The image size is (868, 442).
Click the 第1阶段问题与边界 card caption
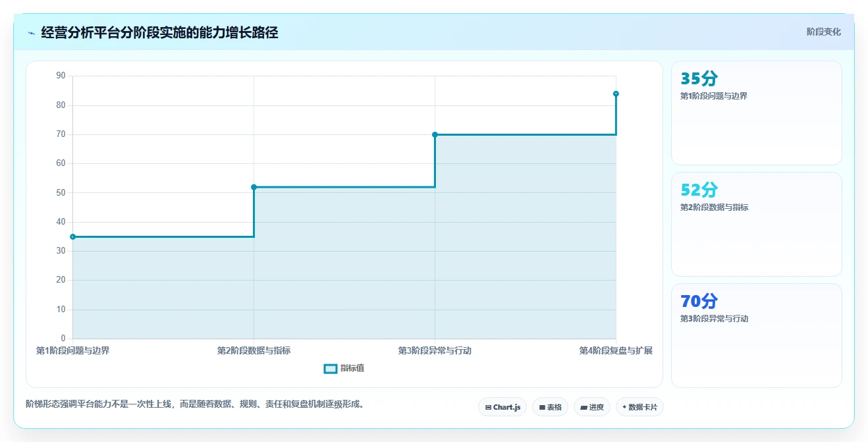714,96
